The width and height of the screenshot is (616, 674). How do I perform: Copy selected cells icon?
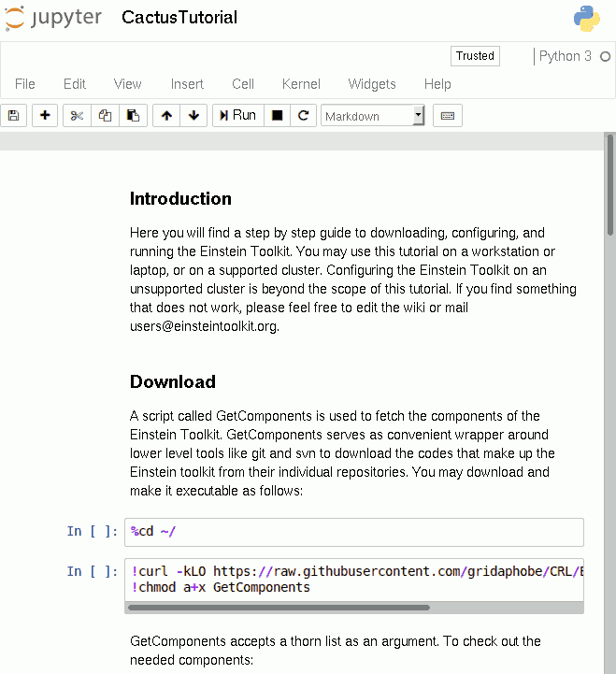pyautogui.click(x=105, y=115)
